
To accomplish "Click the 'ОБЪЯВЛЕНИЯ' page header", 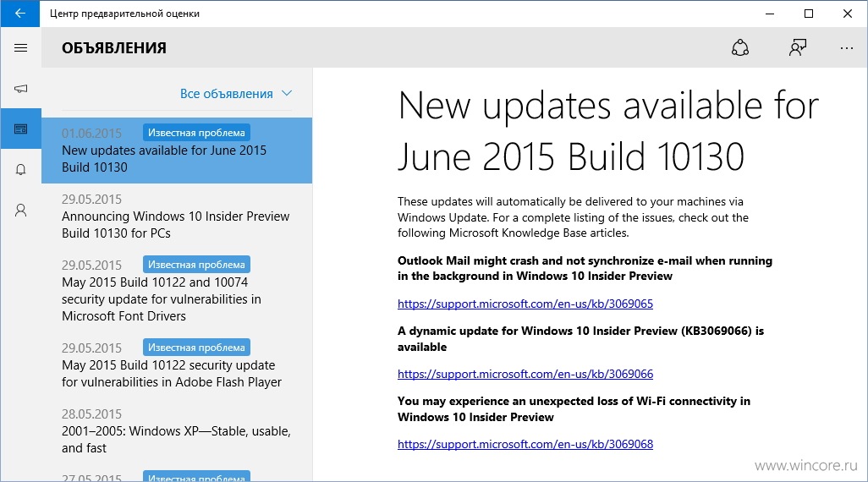I will point(114,48).
